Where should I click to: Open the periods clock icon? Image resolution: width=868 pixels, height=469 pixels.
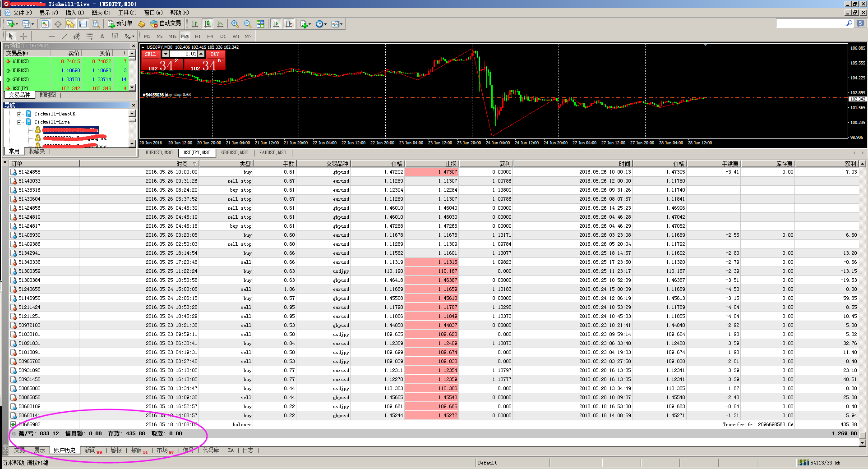pos(319,24)
